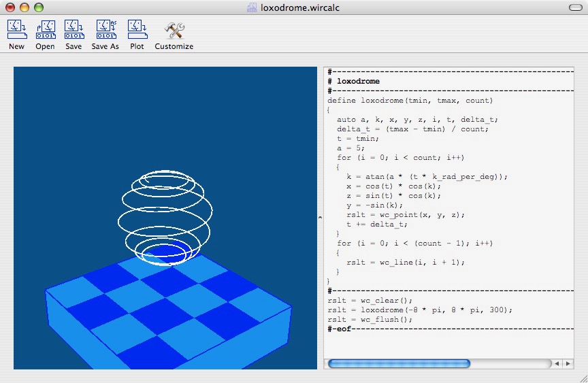Click the "k = atan(a * (t * k_rad_per_deg));" line

tap(427, 176)
